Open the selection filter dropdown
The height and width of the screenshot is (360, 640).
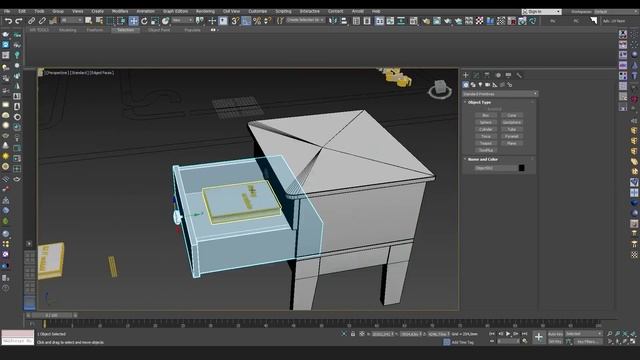point(71,20)
